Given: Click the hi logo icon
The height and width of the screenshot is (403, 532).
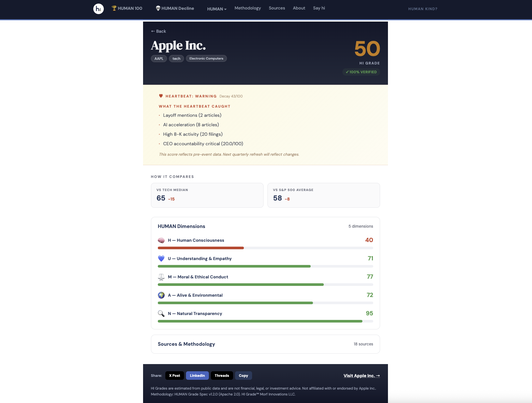Looking at the screenshot, I should (x=99, y=9).
